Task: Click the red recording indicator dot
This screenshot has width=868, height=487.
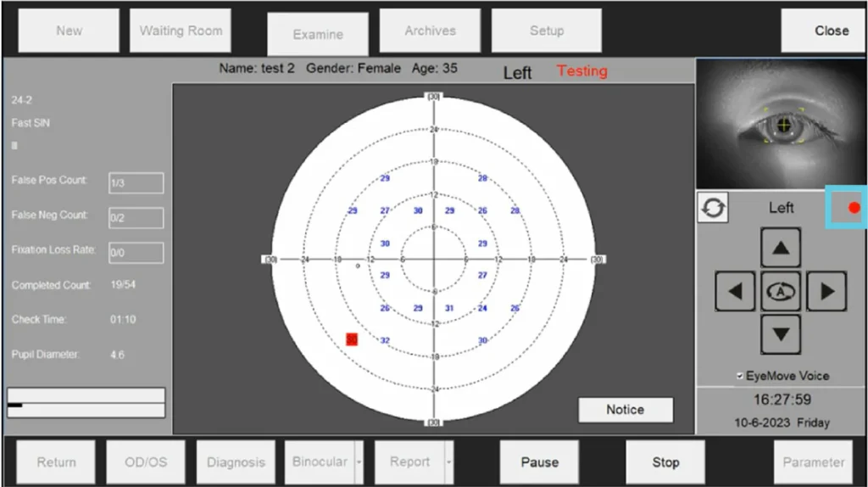Action: (x=854, y=208)
